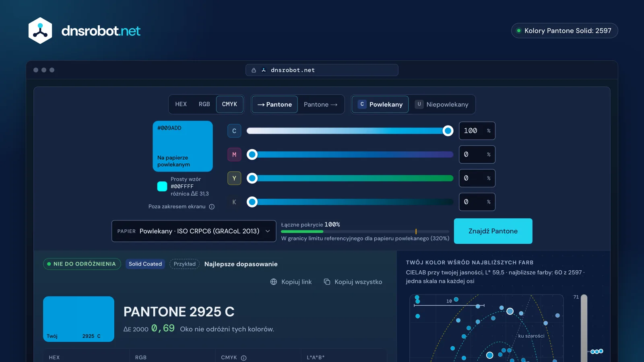Choose the → Pantone conversion direction
The image size is (644, 362).
pos(275,105)
